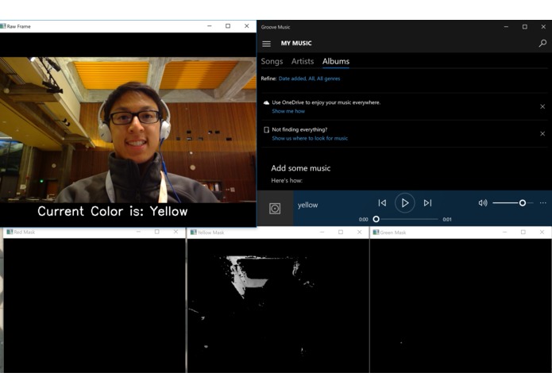The image size is (552, 392).
Task: Open the Groove Music hamburger menu
Action: (267, 44)
